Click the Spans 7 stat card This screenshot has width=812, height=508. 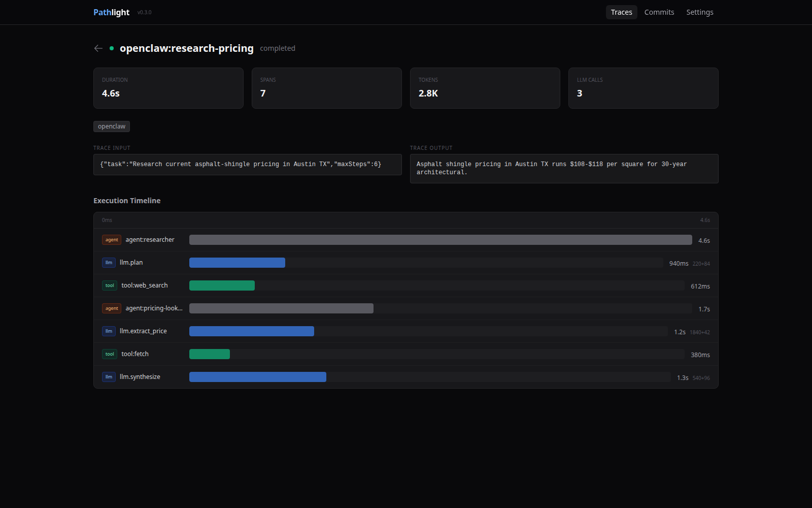[x=327, y=88]
